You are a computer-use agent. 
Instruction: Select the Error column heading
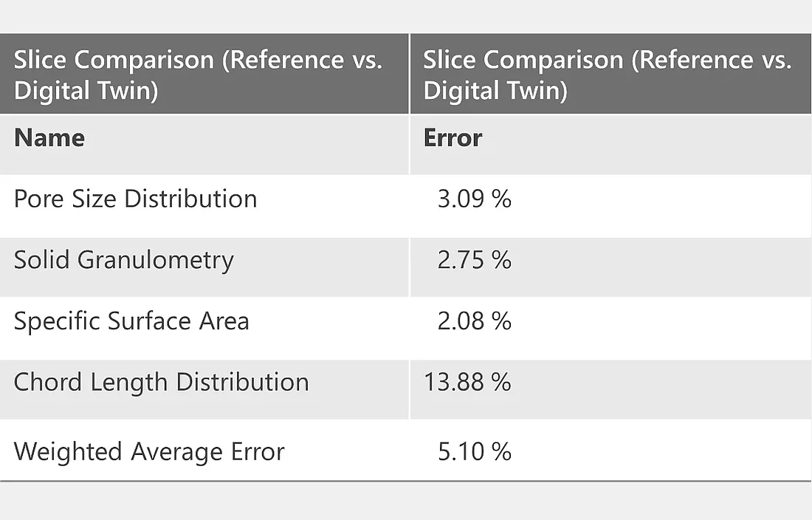[453, 138]
